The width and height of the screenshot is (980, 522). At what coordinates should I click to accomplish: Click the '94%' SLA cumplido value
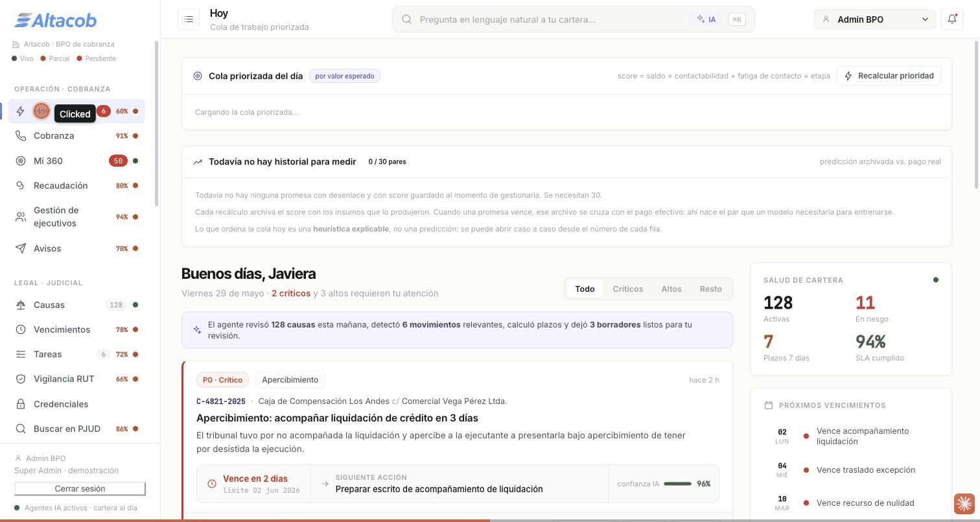(x=870, y=342)
